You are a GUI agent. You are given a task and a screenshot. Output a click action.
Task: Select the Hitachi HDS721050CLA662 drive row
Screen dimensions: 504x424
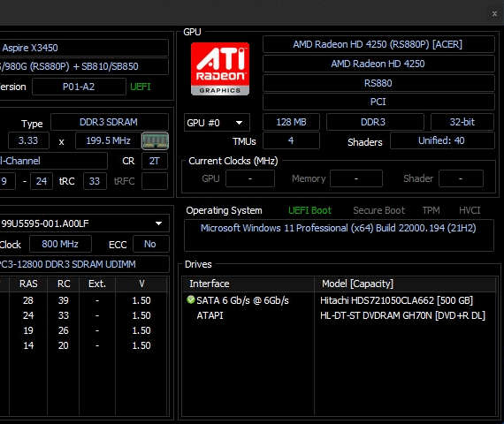coord(340,300)
